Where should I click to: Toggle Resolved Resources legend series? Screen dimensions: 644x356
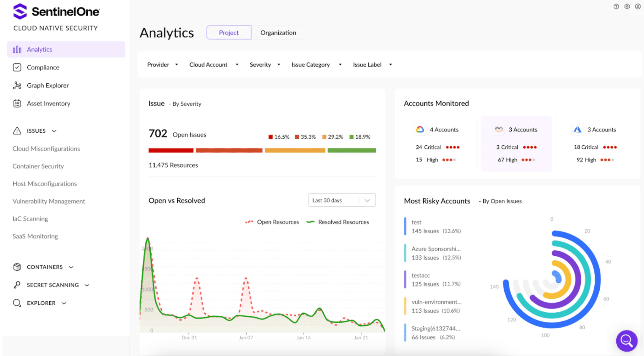[338, 222]
